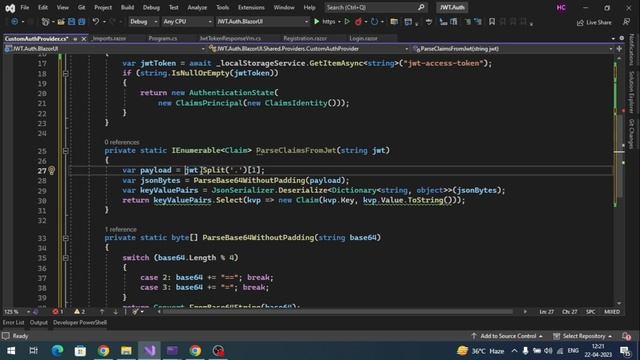The image size is (640, 360).
Task: Click the Search (Ctrl+Q) box
Action: coord(376,7)
